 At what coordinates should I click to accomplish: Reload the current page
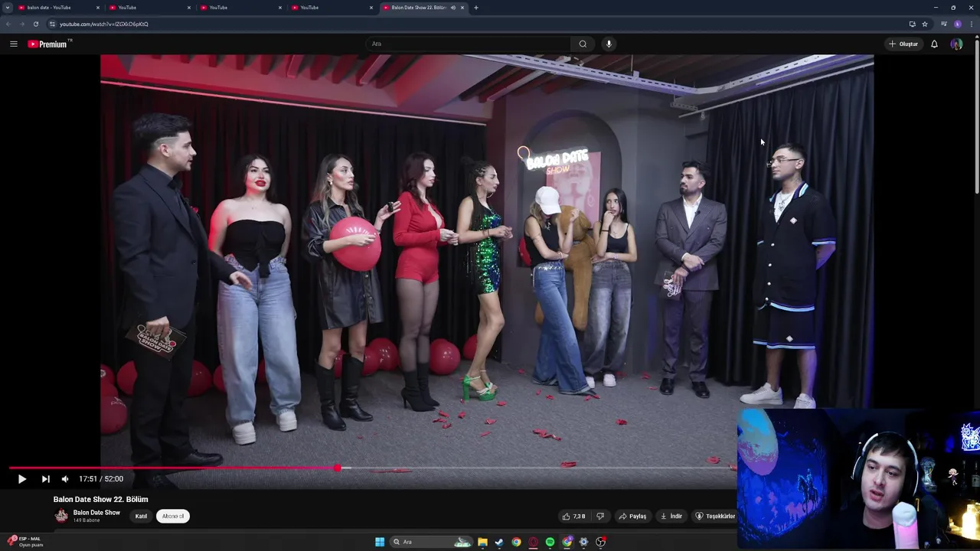pyautogui.click(x=36, y=24)
